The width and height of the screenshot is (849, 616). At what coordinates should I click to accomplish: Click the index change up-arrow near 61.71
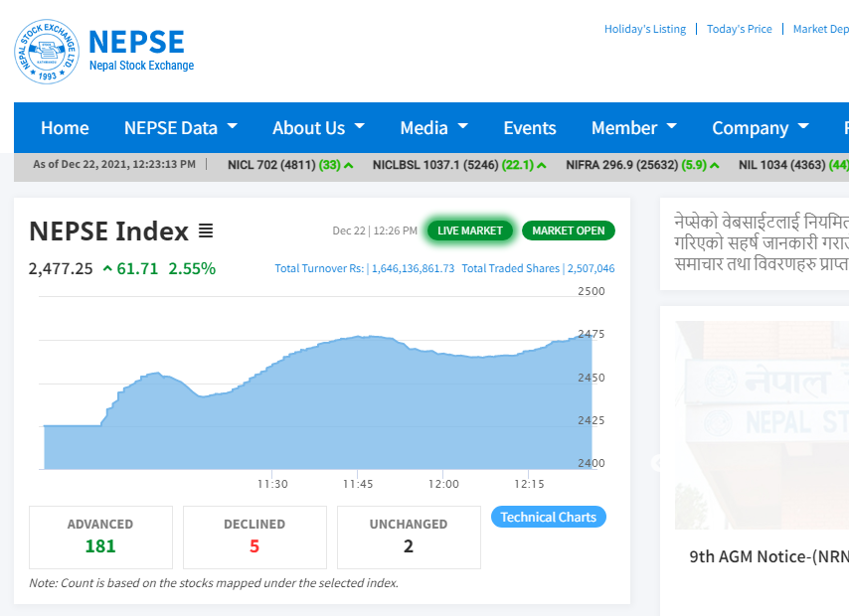click(x=107, y=268)
